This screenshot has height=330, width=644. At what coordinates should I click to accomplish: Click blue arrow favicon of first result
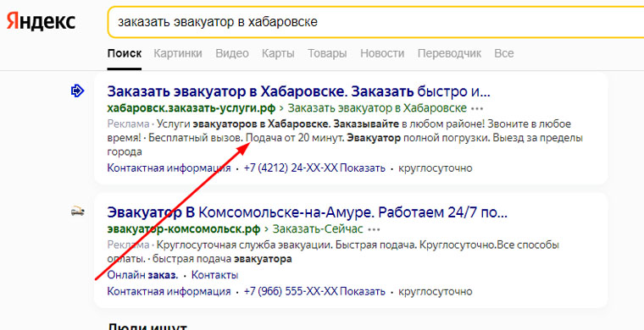(77, 91)
